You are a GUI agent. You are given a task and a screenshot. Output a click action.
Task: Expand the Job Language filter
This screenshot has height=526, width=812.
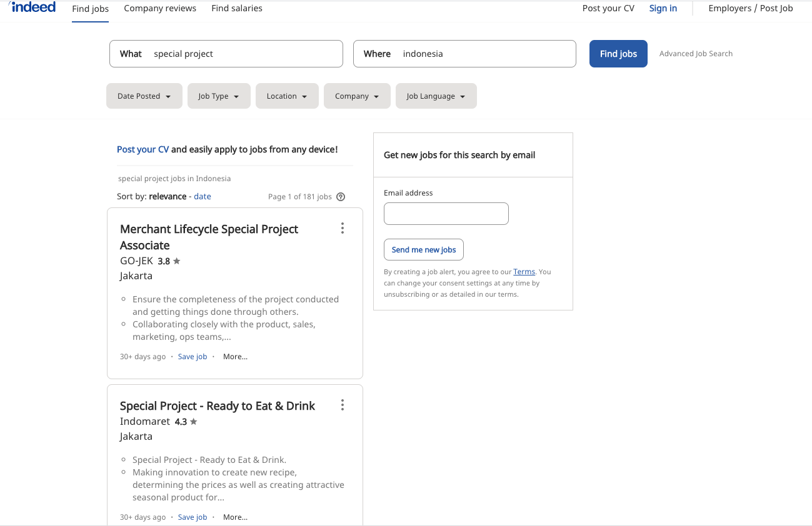pos(436,96)
